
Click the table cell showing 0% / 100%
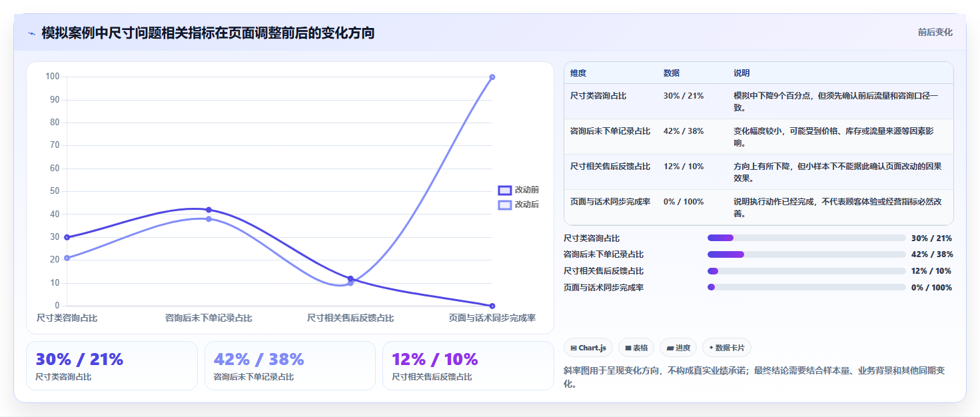pos(684,202)
